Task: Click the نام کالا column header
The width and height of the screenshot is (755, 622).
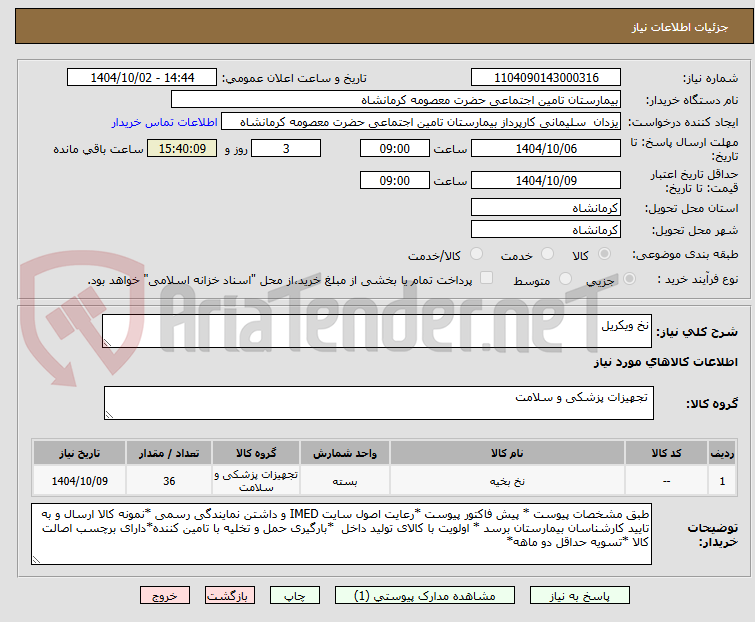Action: click(507, 453)
